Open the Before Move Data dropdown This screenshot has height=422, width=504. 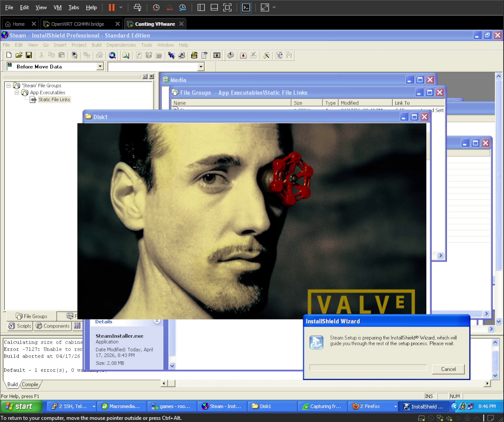(100, 67)
